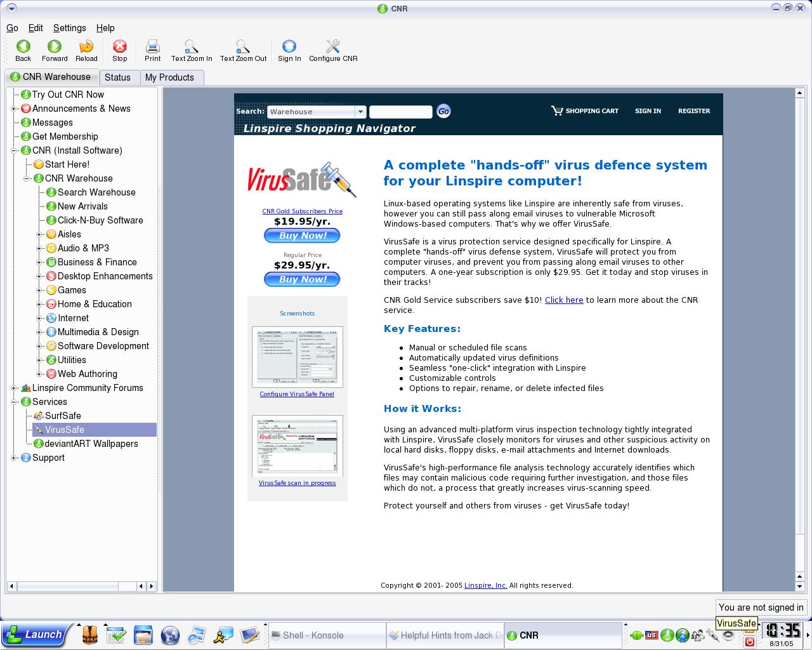Screen dimensions: 812x650
Task: Follow the "Click here" CNR service link
Action: 564,300
